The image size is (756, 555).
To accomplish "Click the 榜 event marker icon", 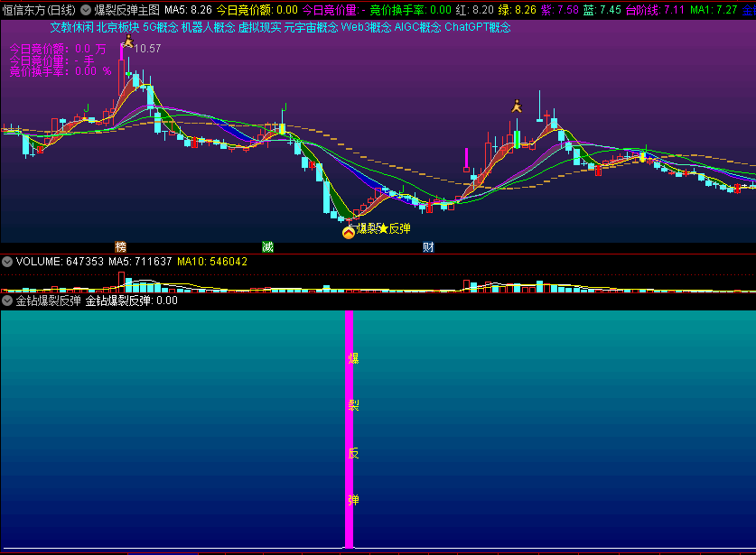I will click(x=120, y=247).
